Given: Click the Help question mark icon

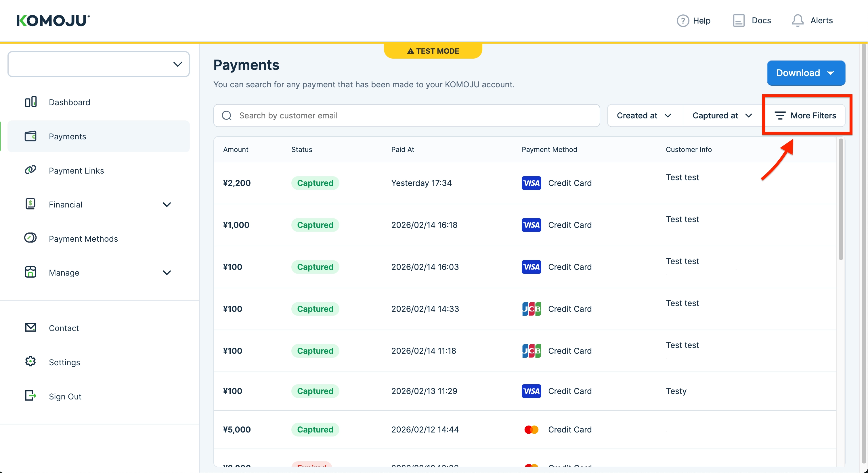Looking at the screenshot, I should [683, 21].
